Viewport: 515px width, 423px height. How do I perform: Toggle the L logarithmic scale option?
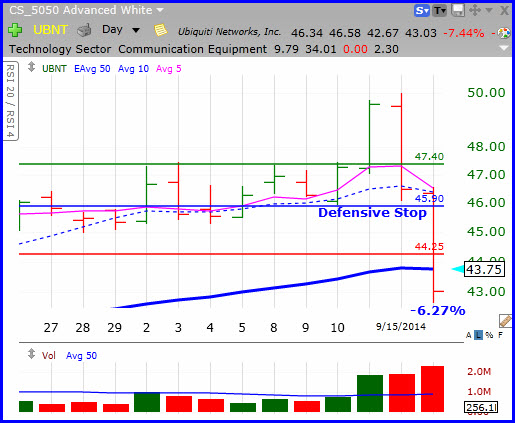[x=479, y=335]
